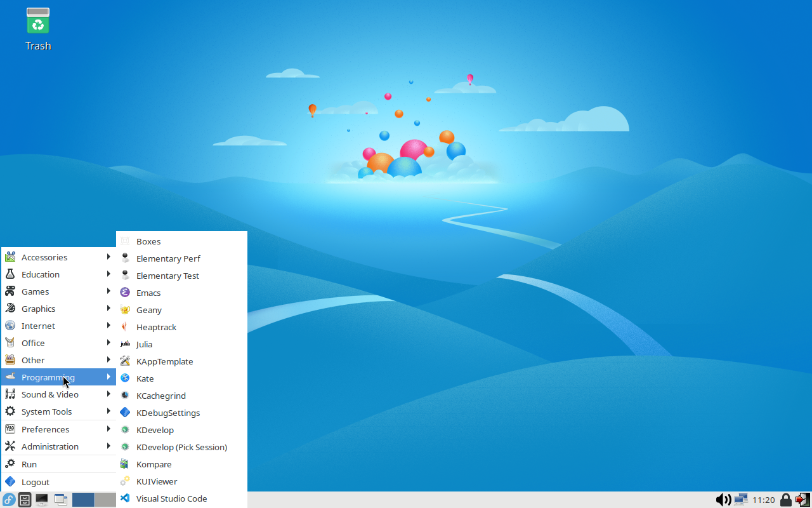Expand the Office category
Screen dimensions: 812x508
click(x=58, y=343)
